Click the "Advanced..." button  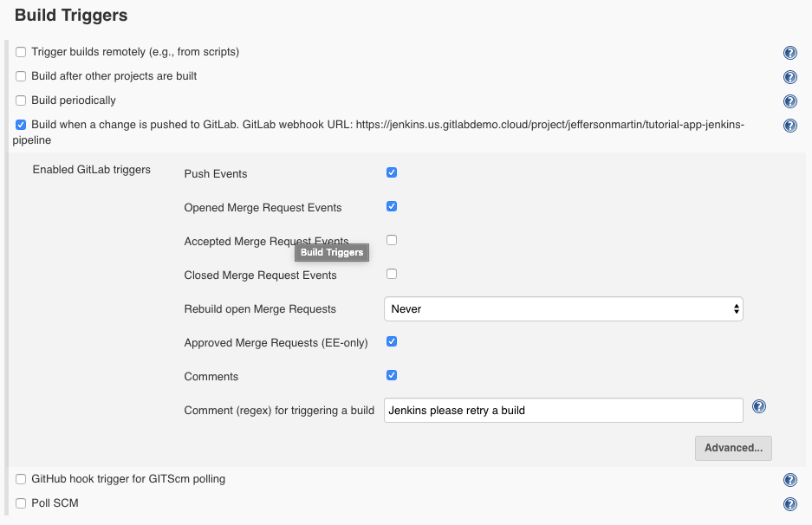click(733, 448)
